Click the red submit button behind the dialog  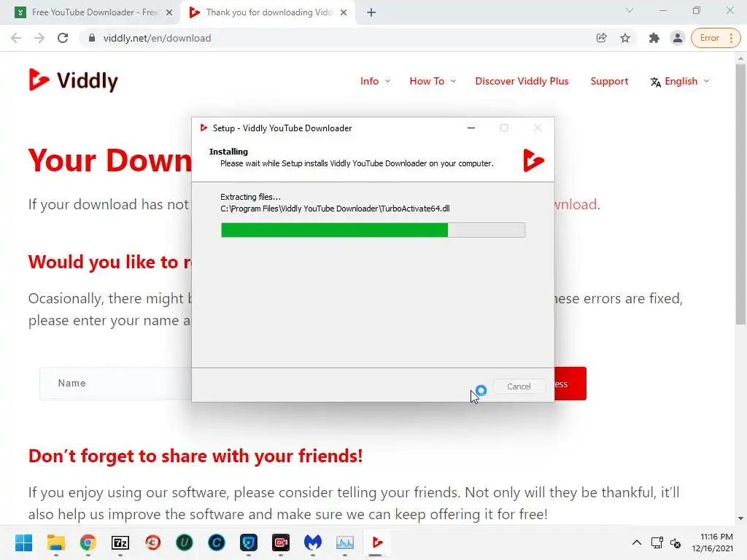(570, 384)
